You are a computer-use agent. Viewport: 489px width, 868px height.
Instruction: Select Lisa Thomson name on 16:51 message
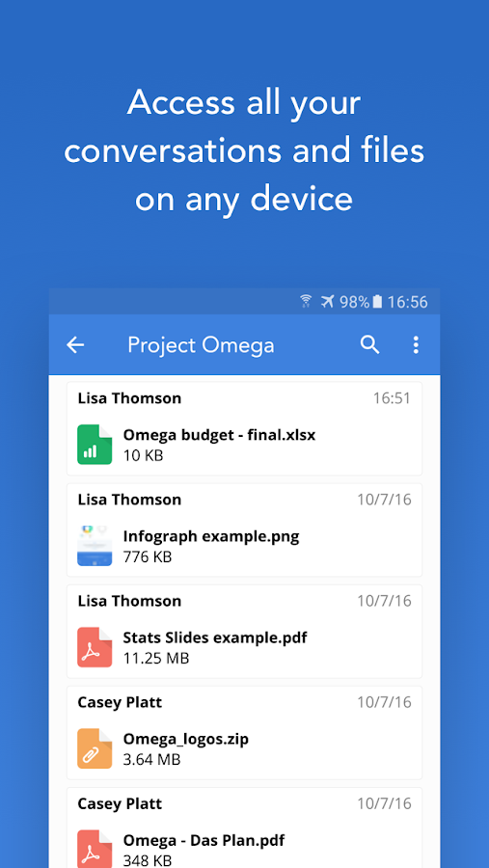[129, 398]
